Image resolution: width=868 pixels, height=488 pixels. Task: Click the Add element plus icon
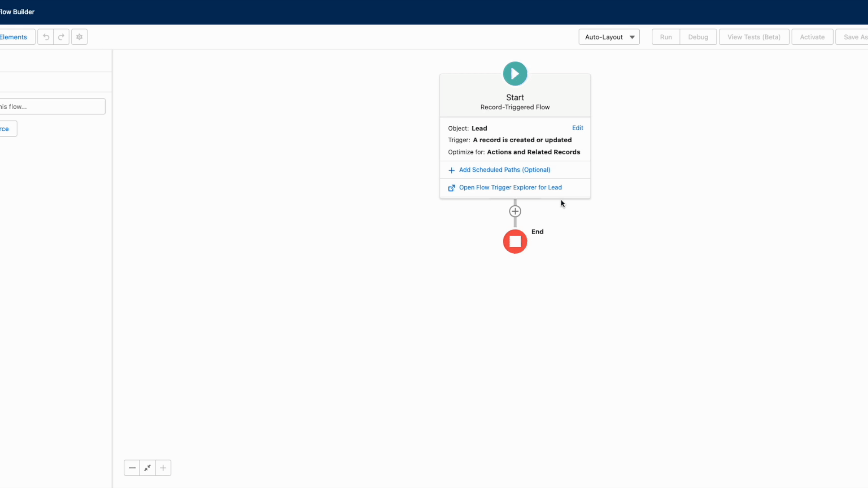(515, 211)
